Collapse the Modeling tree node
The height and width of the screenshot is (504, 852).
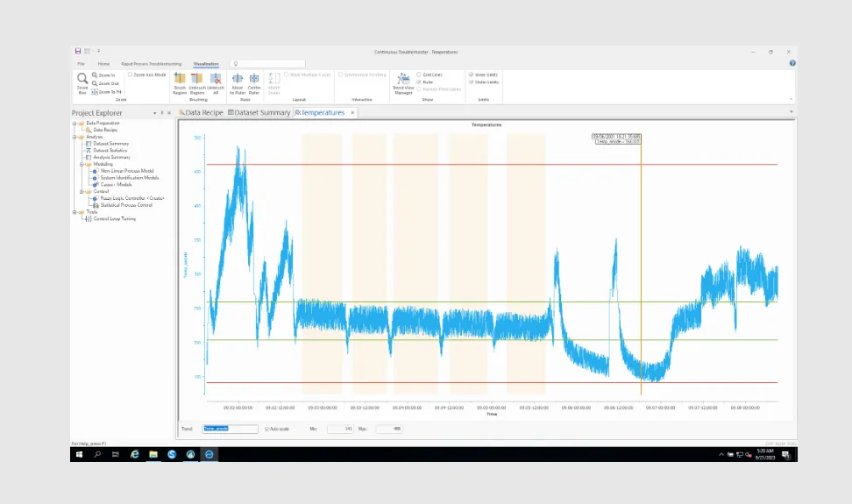click(x=82, y=164)
